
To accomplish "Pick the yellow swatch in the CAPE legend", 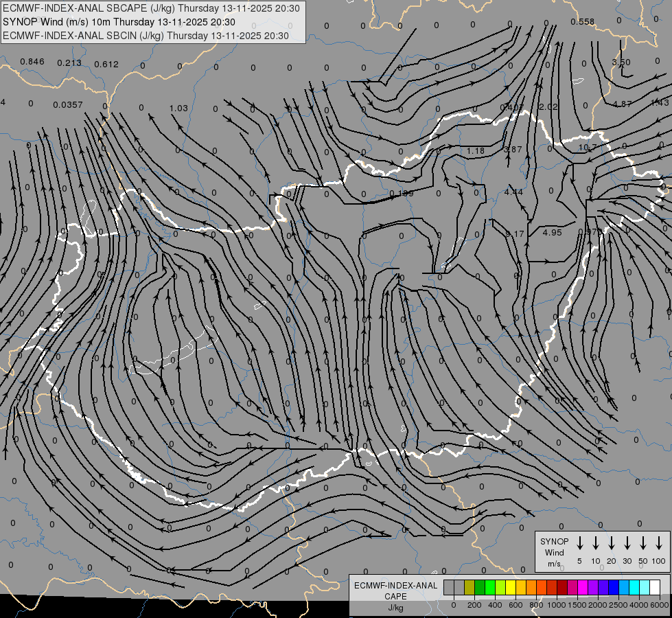I will pos(511,588).
